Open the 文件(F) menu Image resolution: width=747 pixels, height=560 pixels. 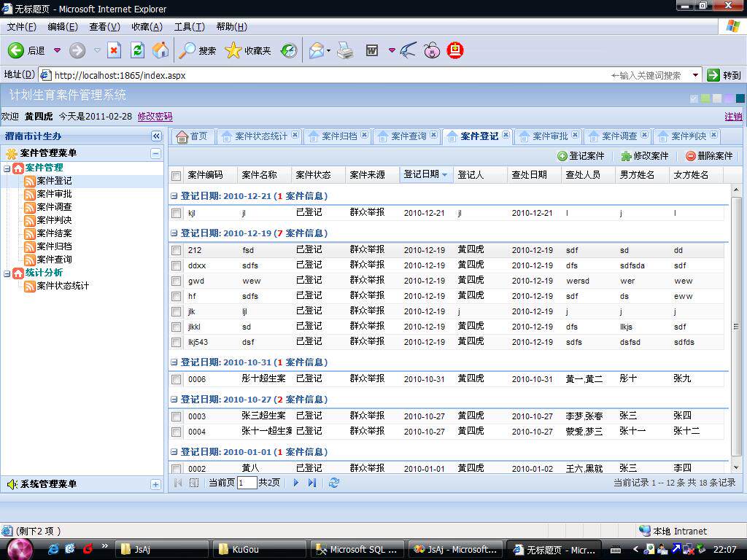pos(21,27)
